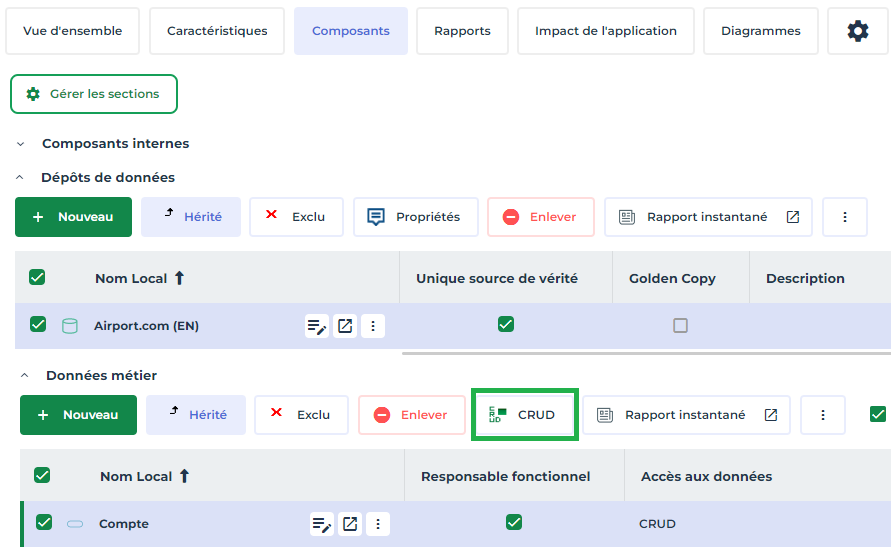Open Compte in new window icon
891x551 pixels.
tap(350, 524)
